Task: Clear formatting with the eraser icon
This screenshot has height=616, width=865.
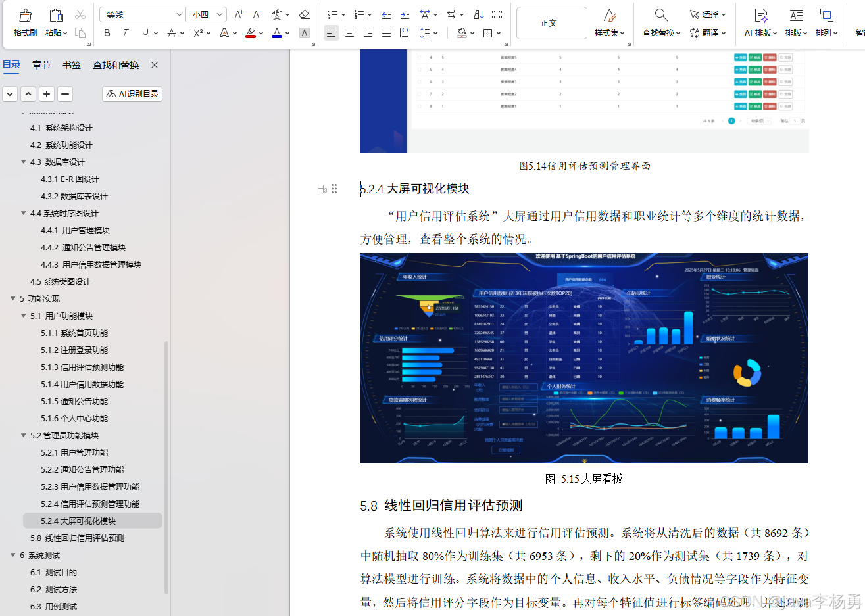Action: (304, 14)
